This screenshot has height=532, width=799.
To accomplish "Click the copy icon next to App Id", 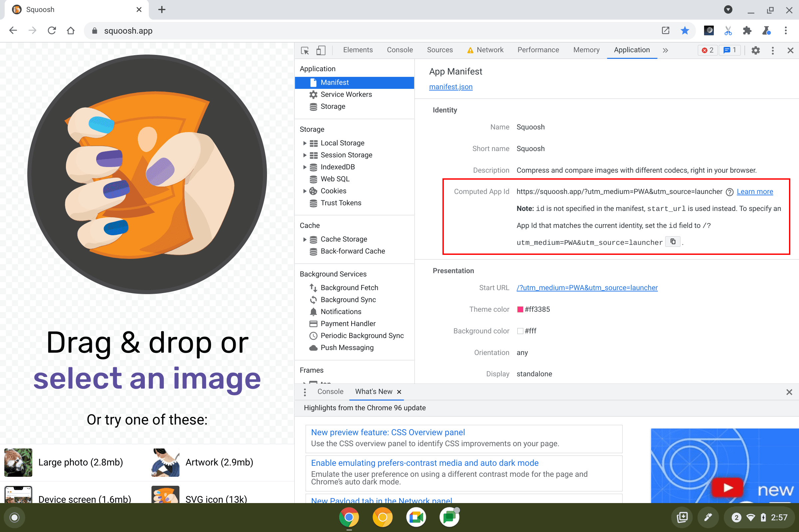I will point(672,241).
